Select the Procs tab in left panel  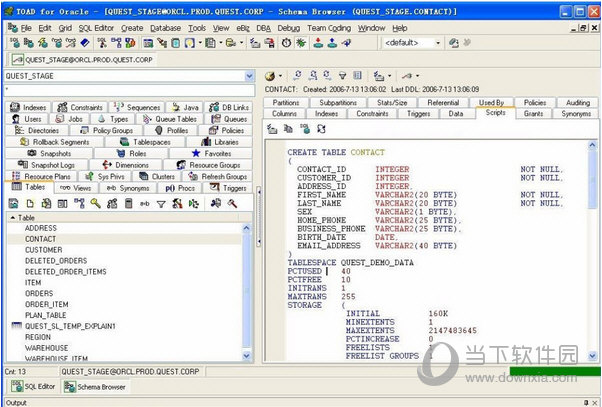(180, 188)
